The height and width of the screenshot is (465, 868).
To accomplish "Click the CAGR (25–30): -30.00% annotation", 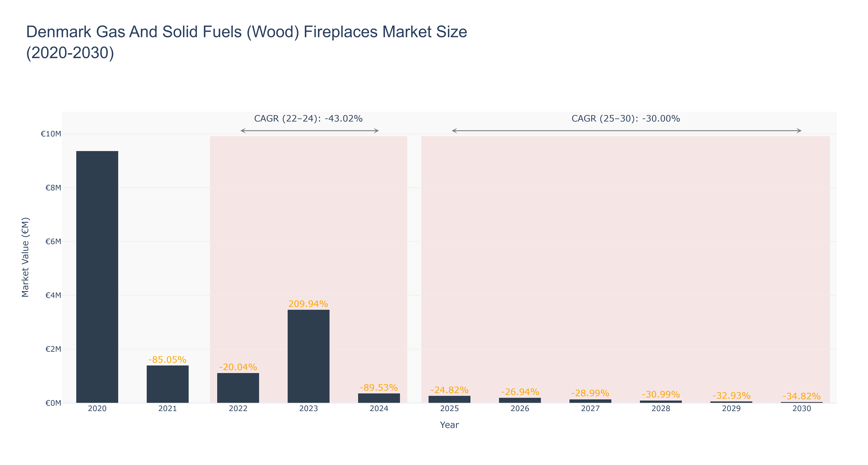I will tap(626, 119).
